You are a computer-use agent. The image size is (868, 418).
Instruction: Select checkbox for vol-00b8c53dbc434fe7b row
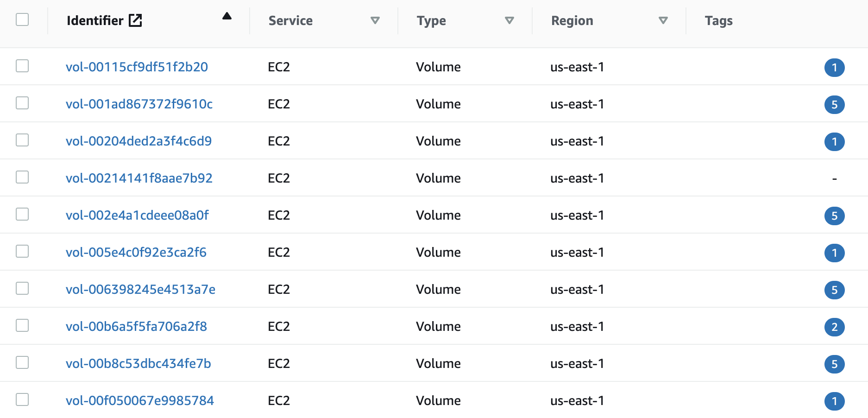click(x=22, y=362)
